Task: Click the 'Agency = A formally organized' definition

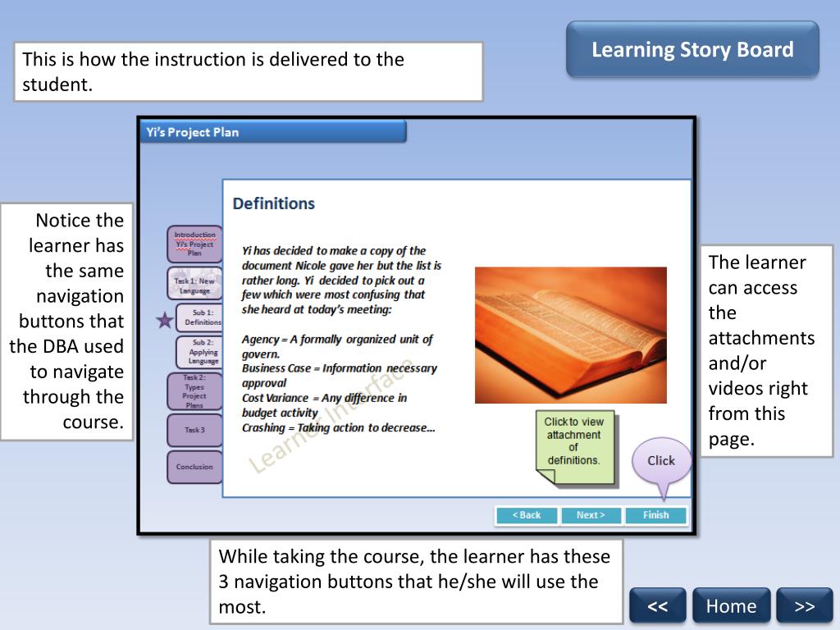Action: [x=337, y=346]
